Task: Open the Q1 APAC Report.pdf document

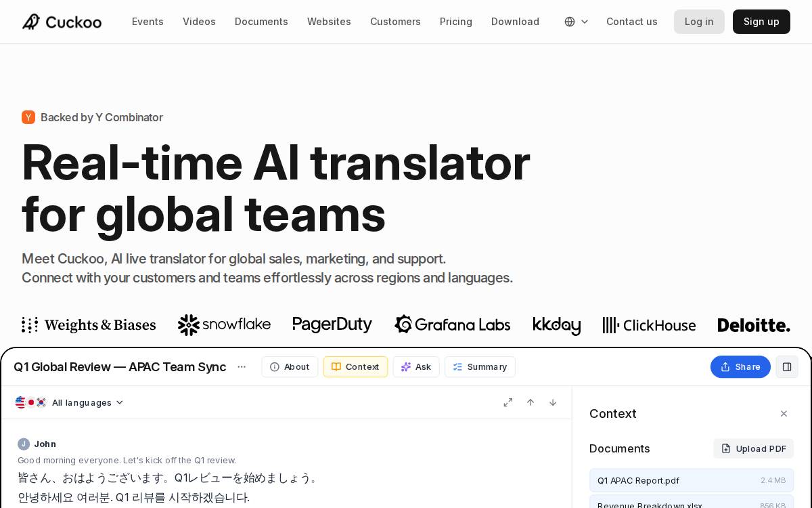Action: pos(692,480)
